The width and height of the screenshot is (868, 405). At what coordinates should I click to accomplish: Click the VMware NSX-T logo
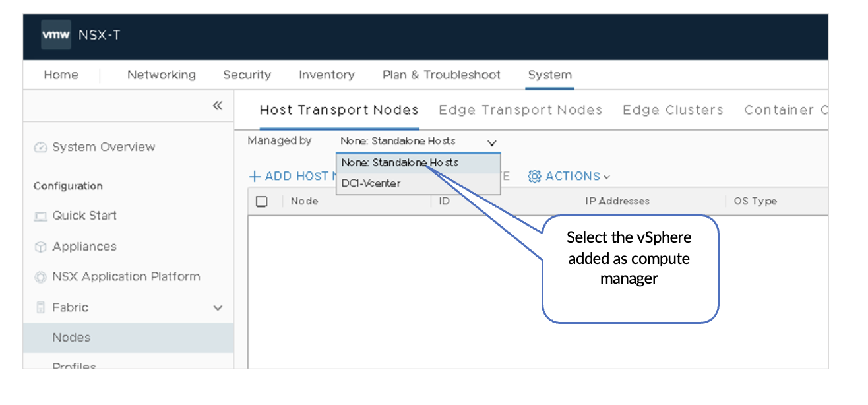coord(57,35)
